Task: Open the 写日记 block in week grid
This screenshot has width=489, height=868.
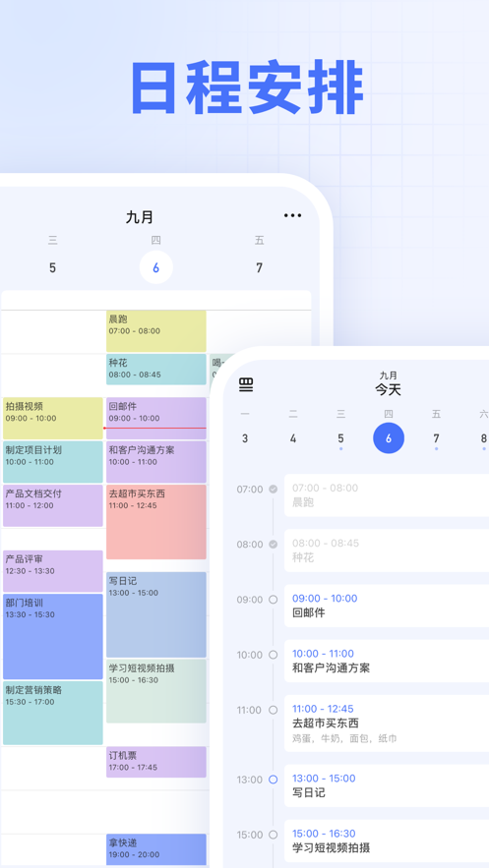Action: click(156, 614)
